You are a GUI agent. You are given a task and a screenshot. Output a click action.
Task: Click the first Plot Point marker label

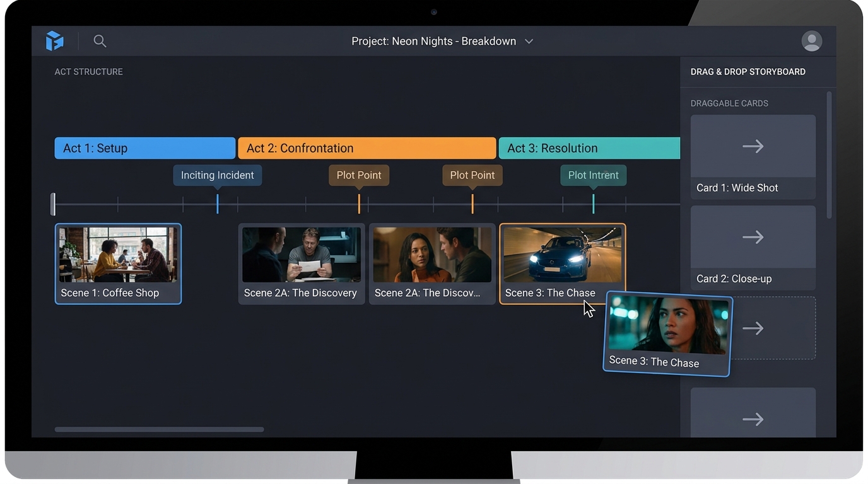(359, 175)
